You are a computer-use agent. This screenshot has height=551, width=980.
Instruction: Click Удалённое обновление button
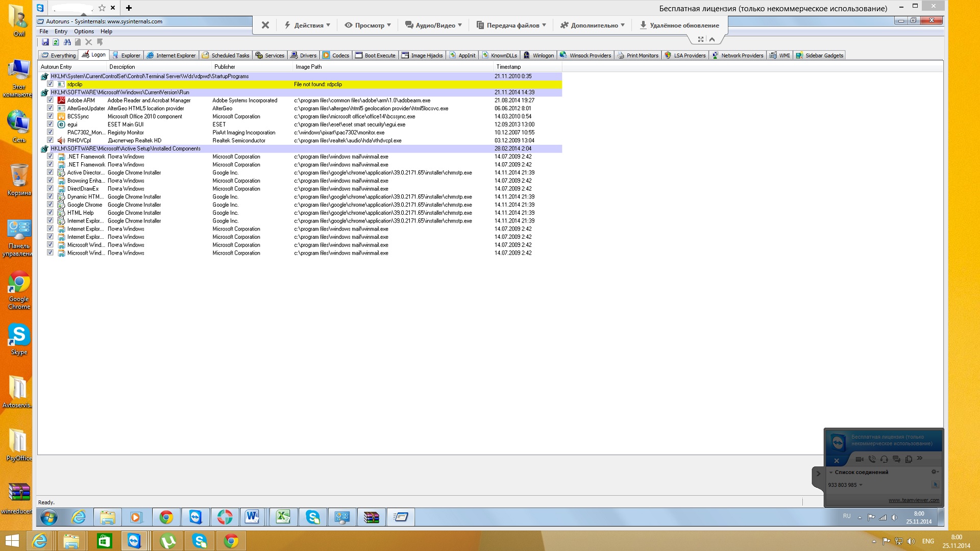(x=679, y=25)
